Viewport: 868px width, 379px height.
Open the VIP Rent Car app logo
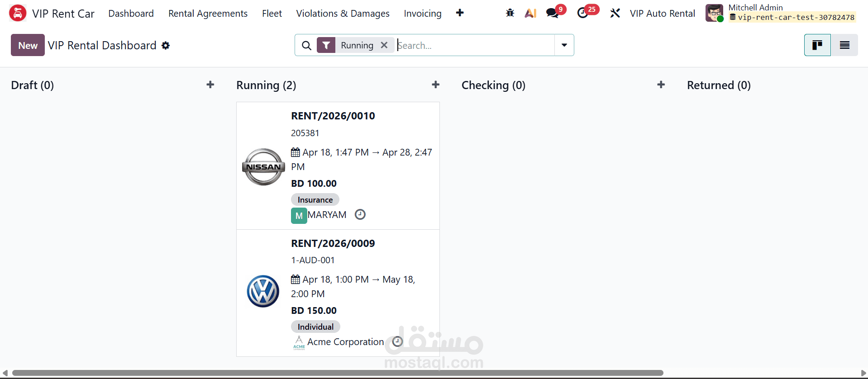pos(18,13)
